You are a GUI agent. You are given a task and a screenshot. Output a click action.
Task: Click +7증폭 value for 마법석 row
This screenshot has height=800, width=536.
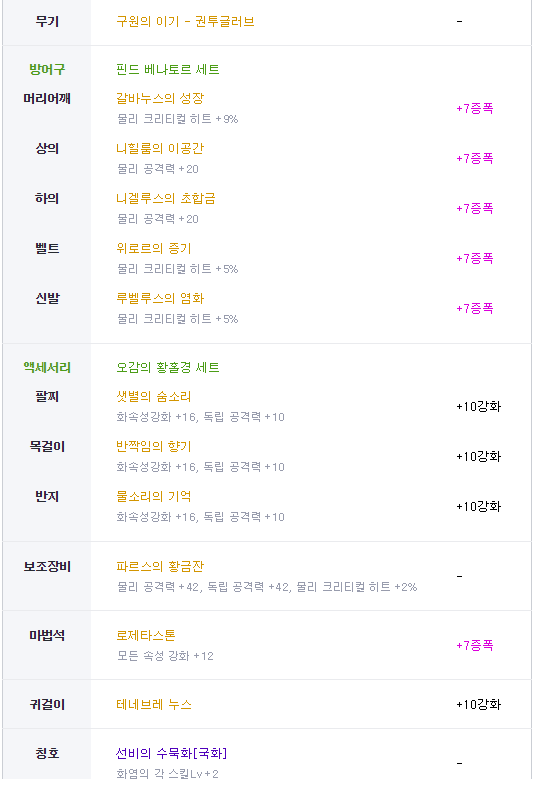pos(475,645)
